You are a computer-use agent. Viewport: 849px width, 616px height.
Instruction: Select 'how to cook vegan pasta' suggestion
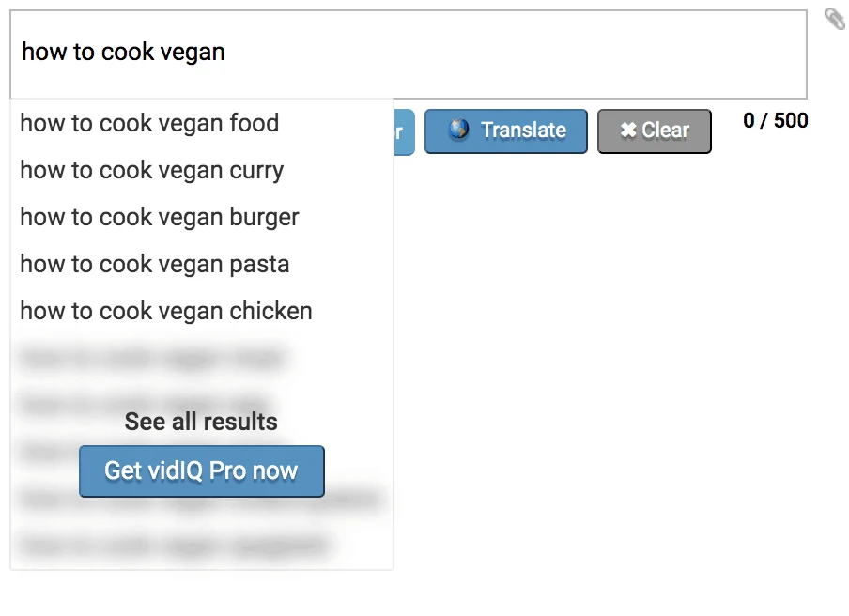click(155, 264)
